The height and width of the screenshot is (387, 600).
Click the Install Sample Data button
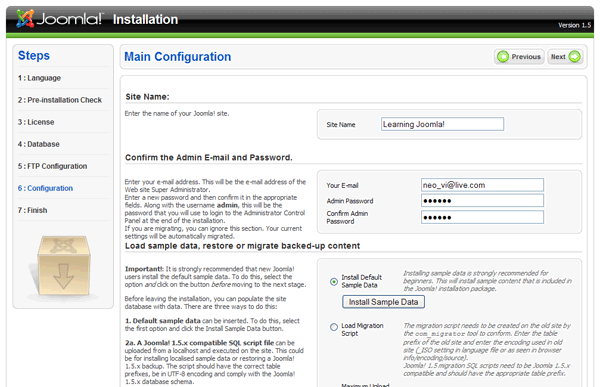pyautogui.click(x=383, y=302)
